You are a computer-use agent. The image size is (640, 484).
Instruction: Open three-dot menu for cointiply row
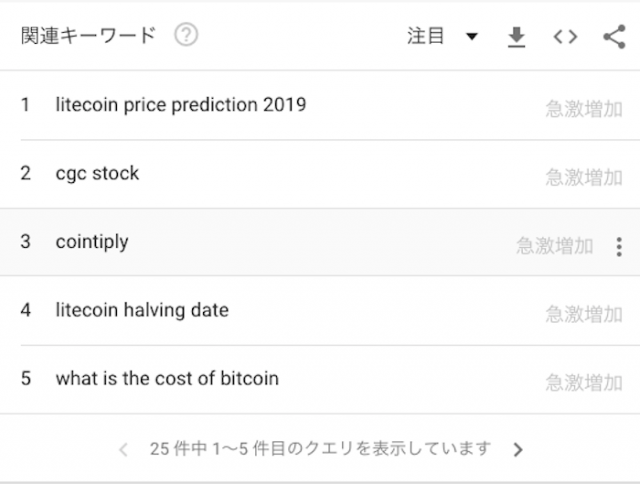pos(619,247)
